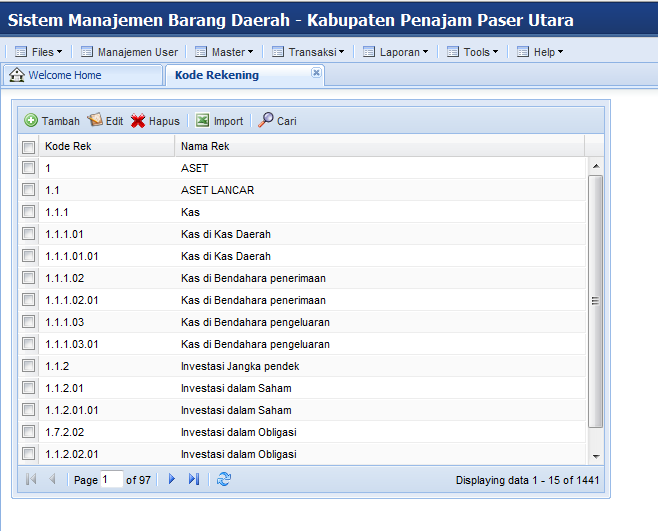Click the Files menu grid icon
The height and width of the screenshot is (531, 658).
21,52
